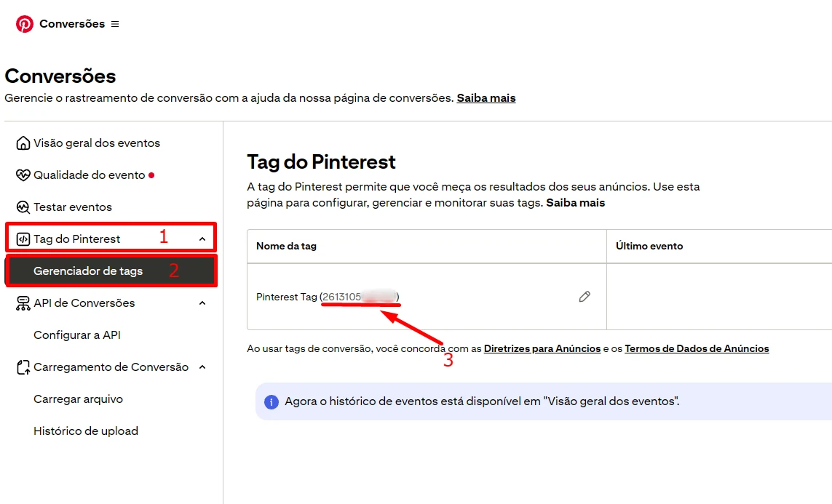Open the hamburger menu next to Conversões
832x504 pixels.
[x=115, y=24]
